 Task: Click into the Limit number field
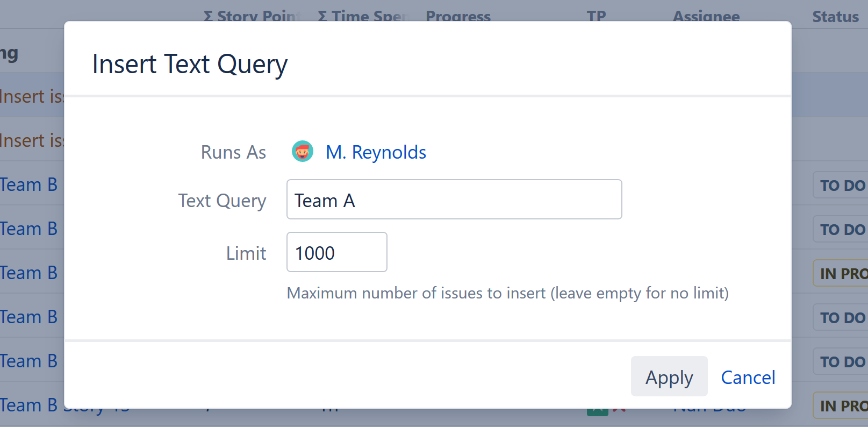point(336,252)
